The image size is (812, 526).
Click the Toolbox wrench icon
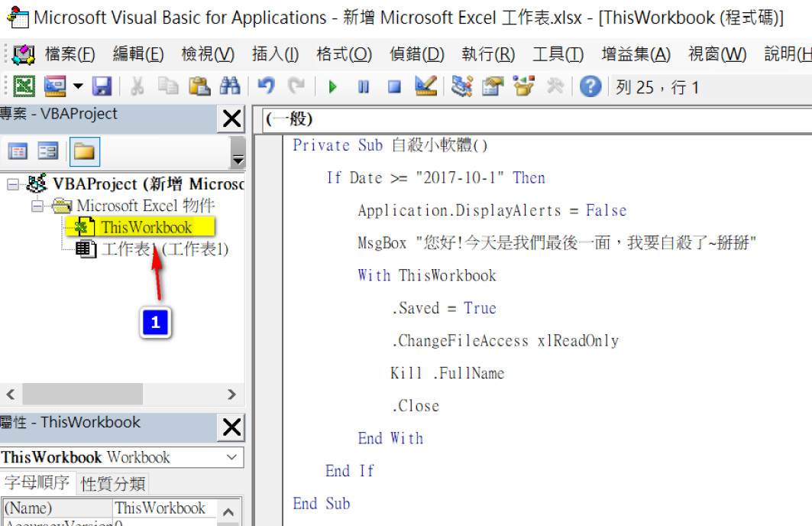coord(555,86)
